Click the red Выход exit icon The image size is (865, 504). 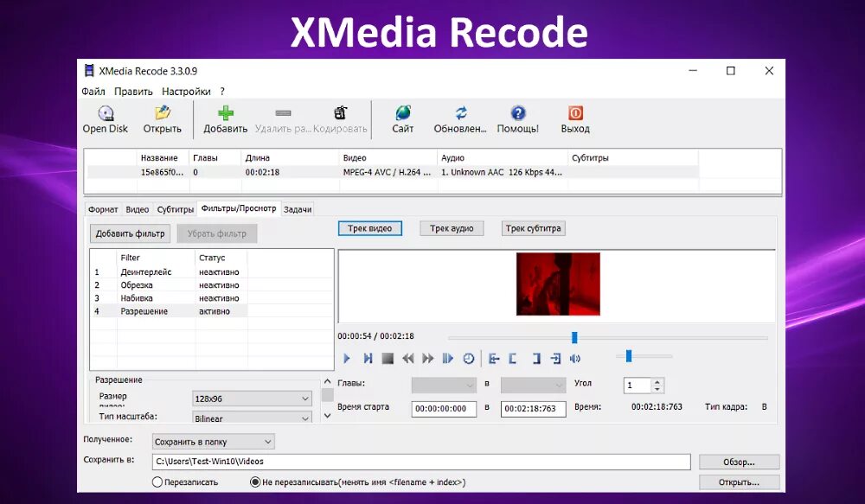(x=575, y=113)
